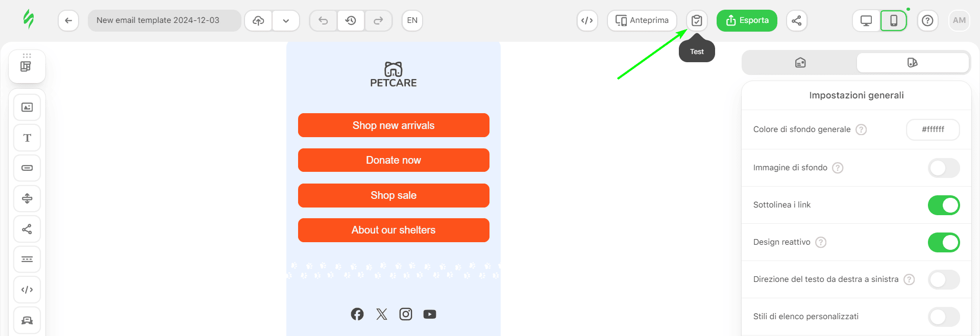Disable the Sottolinea i link toggle

(x=943, y=205)
